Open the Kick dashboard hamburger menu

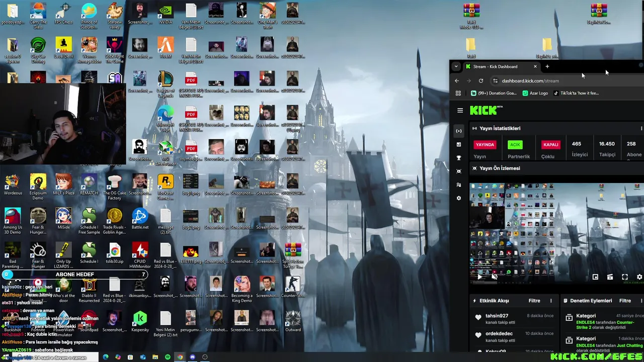pyautogui.click(x=460, y=111)
